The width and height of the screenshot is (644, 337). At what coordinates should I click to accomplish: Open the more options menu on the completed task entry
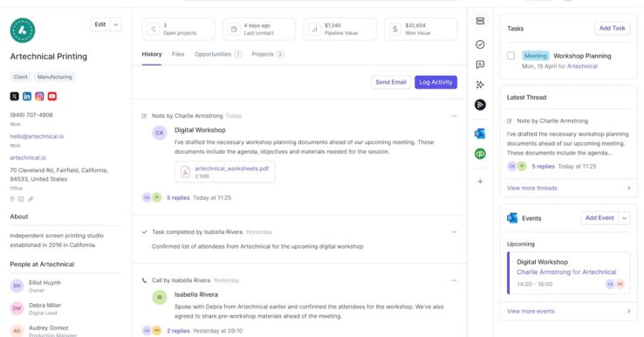(x=454, y=232)
